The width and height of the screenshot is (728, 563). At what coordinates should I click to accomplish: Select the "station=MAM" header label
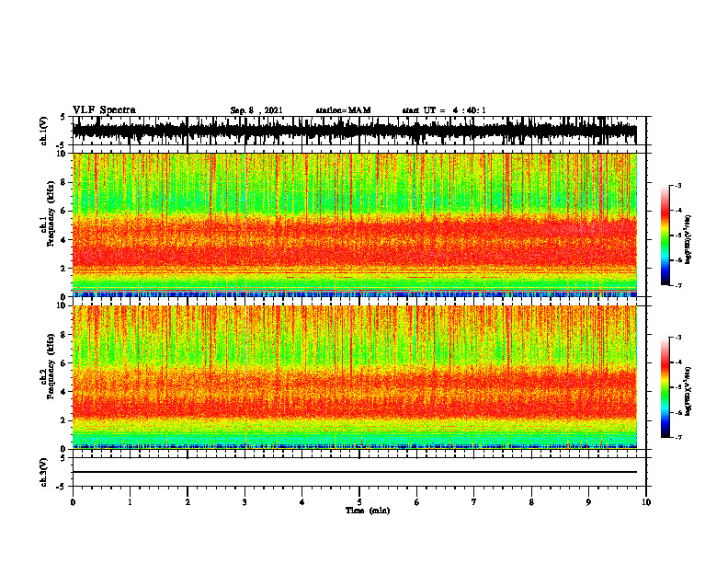click(x=343, y=110)
